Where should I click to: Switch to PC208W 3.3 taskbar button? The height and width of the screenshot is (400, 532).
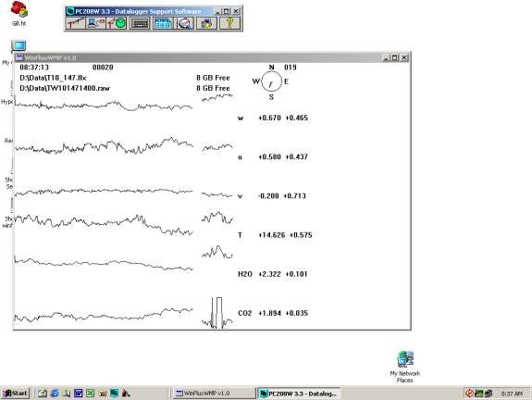pyautogui.click(x=299, y=394)
